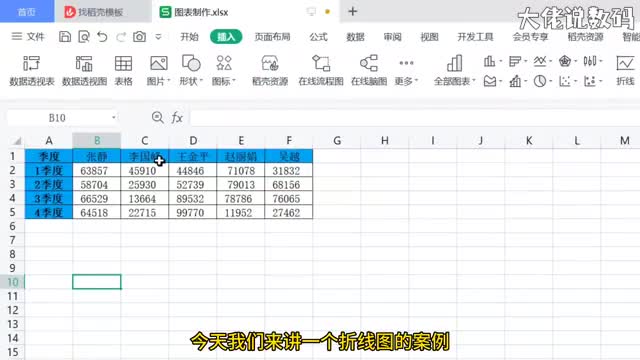Switch to the 首页 window tab
640x360 pixels.
pyautogui.click(x=27, y=11)
